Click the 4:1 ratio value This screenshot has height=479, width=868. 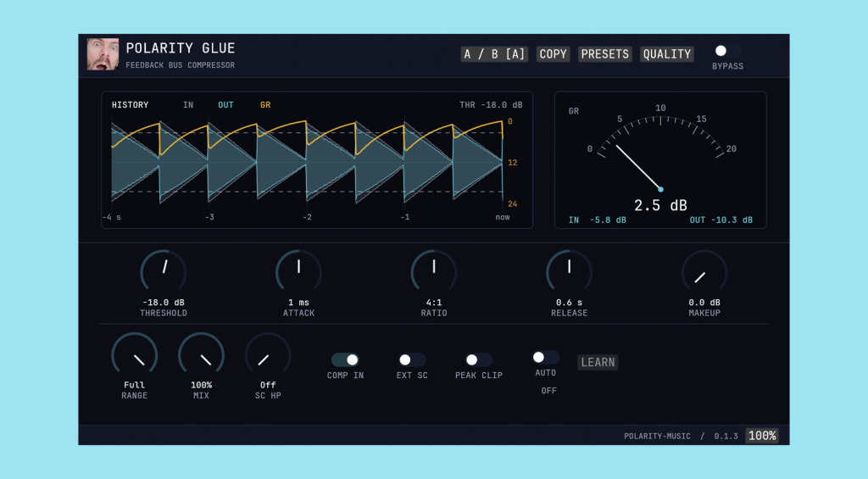(434, 303)
